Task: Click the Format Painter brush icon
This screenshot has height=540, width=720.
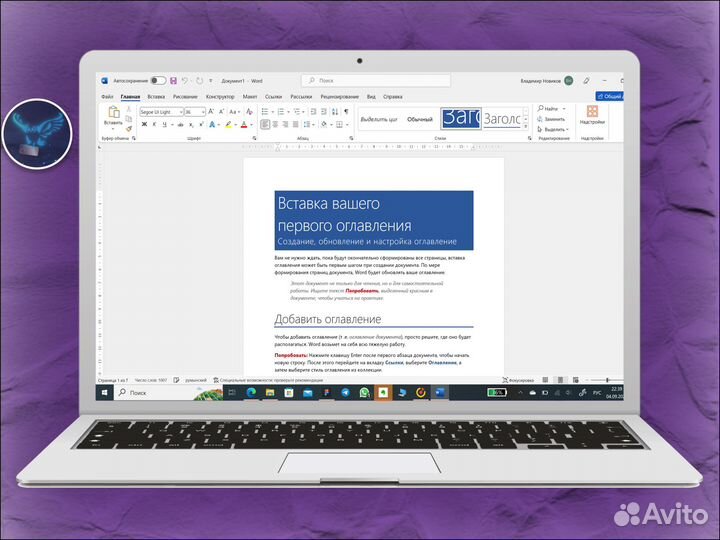Action: click(x=129, y=129)
